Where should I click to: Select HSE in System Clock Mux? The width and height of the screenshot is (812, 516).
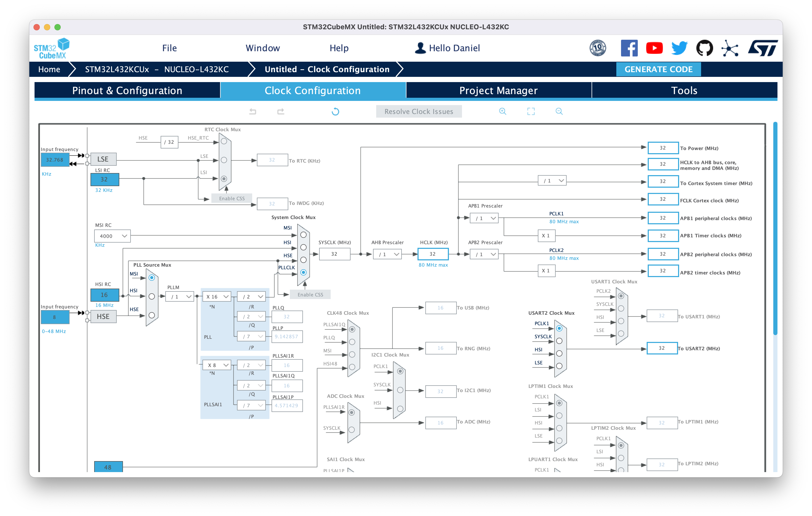click(303, 260)
